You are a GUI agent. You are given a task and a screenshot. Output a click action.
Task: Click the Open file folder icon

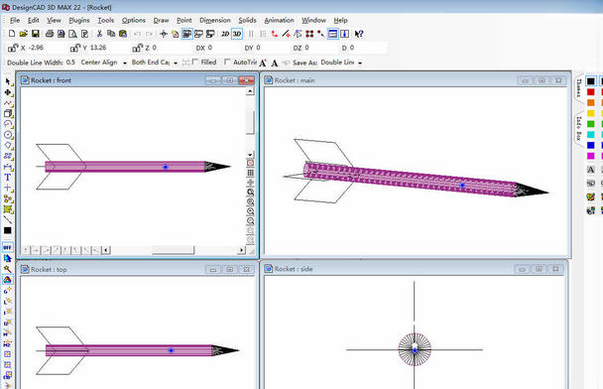click(x=23, y=34)
